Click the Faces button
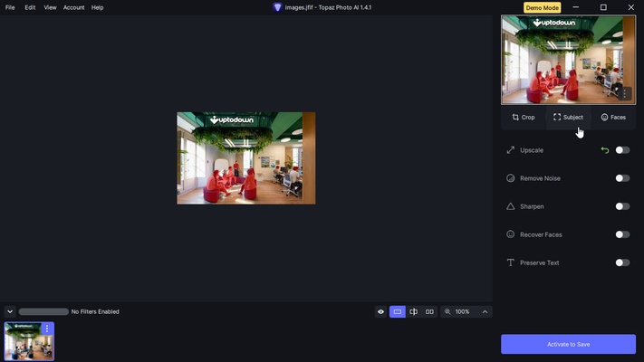Image resolution: width=644 pixels, height=362 pixels. click(x=613, y=118)
